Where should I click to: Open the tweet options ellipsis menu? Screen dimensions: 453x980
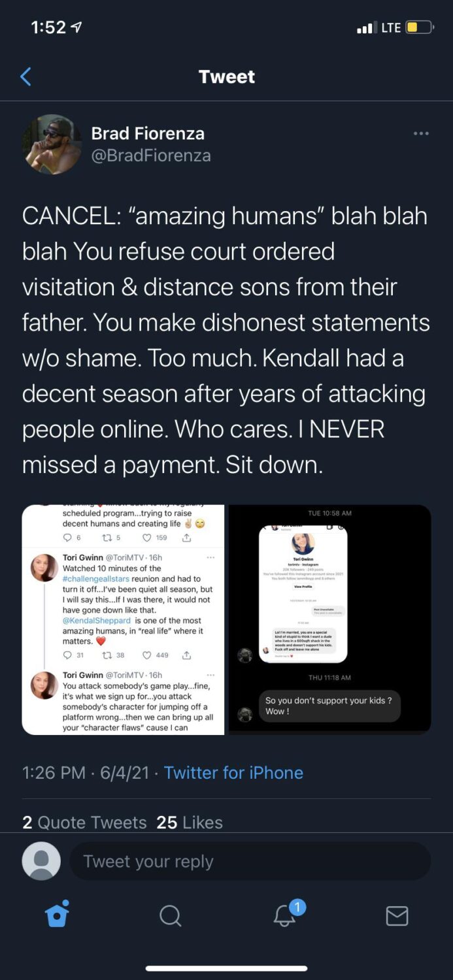point(421,134)
